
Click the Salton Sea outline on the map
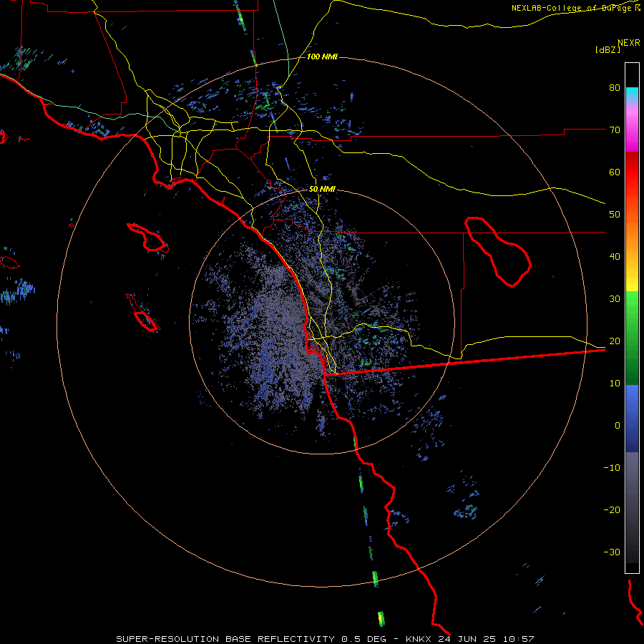(498, 251)
